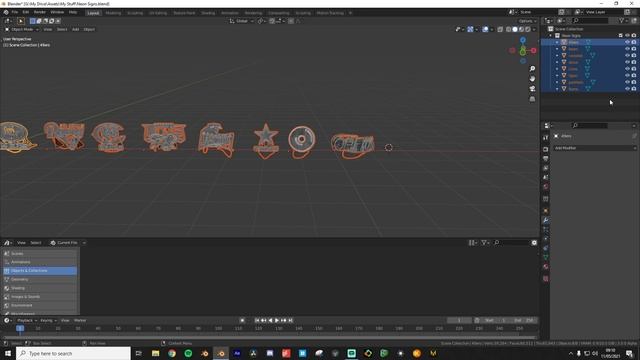Disable rendering of 49ers via its camera icon
Viewport: 640px width, 360px height.
point(634,42)
